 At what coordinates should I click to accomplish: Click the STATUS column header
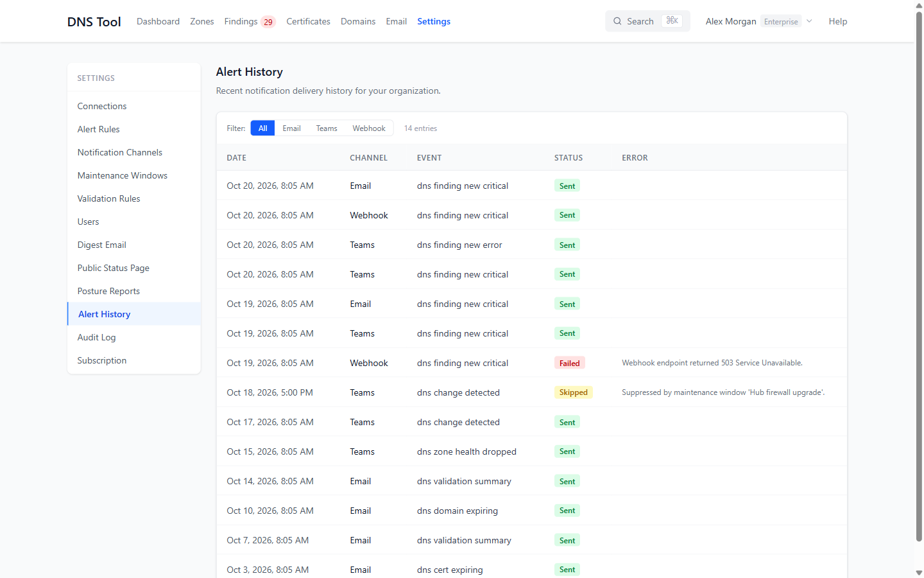click(569, 157)
